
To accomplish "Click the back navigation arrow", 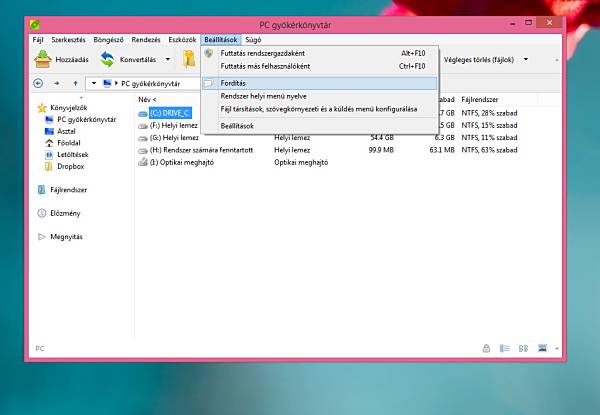I will 39,84.
